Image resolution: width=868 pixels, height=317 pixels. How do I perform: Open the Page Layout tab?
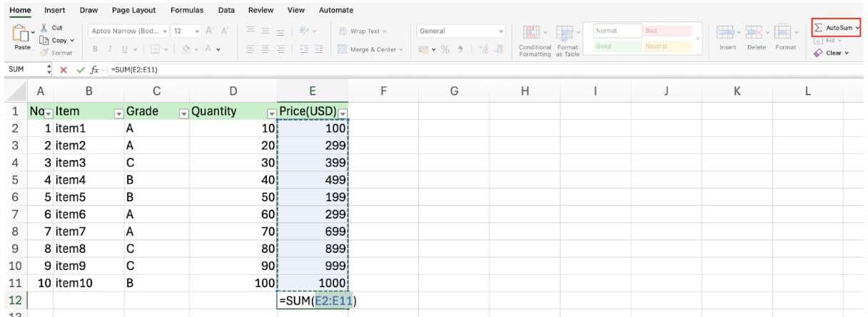(x=134, y=10)
